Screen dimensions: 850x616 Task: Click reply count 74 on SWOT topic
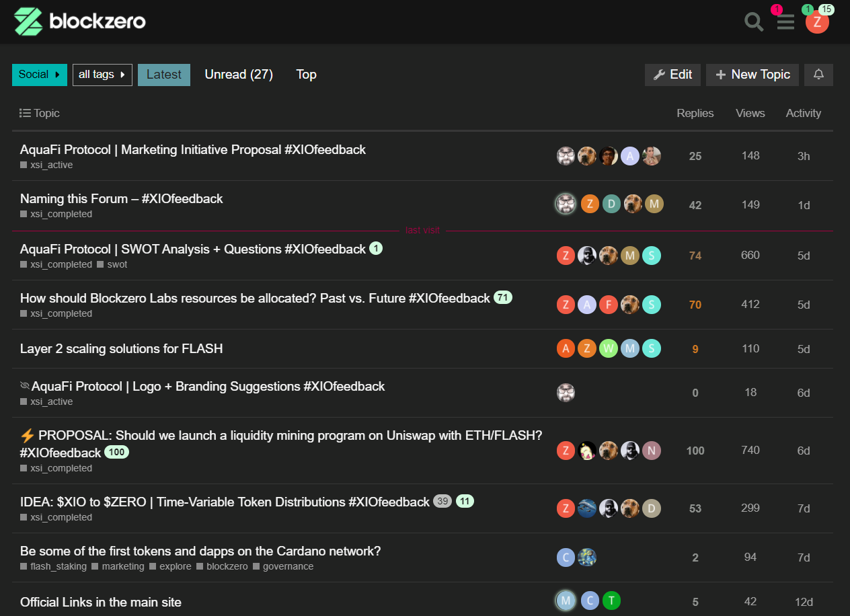click(695, 256)
